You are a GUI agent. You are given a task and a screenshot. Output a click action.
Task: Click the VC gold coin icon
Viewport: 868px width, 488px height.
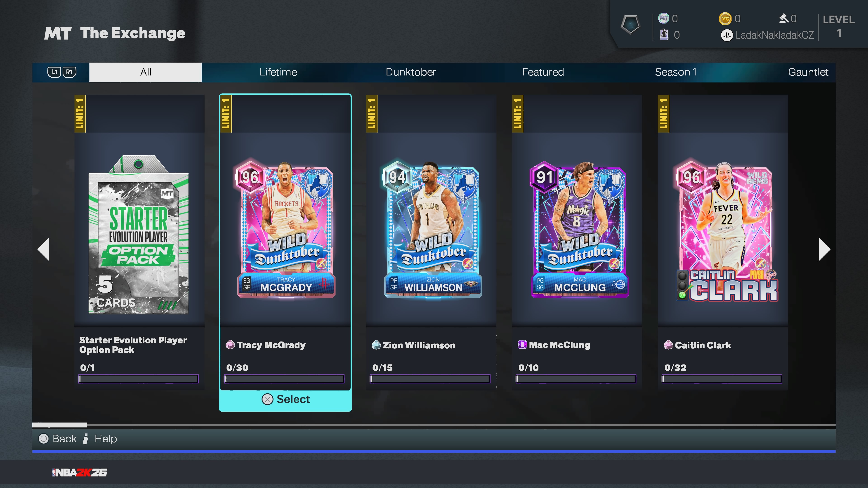coord(725,19)
